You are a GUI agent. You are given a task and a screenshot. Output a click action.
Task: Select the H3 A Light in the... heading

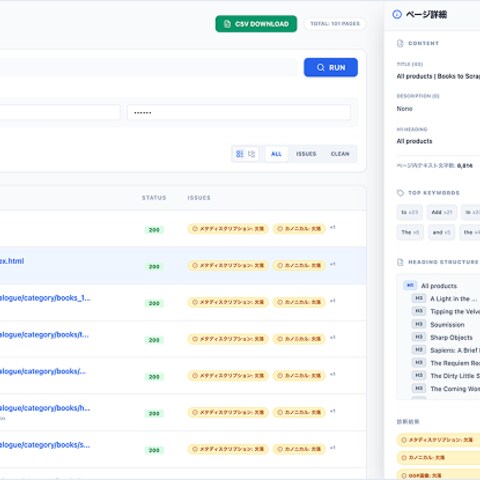(x=445, y=299)
